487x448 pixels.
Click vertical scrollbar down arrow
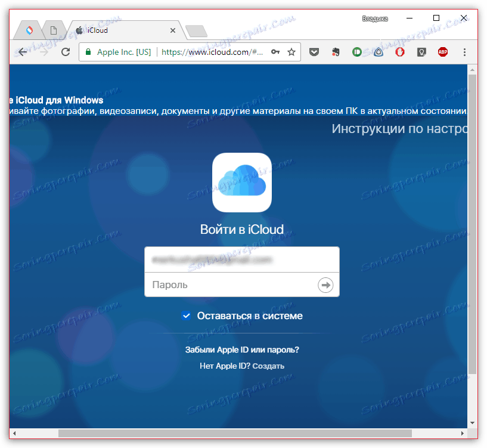tap(472, 423)
